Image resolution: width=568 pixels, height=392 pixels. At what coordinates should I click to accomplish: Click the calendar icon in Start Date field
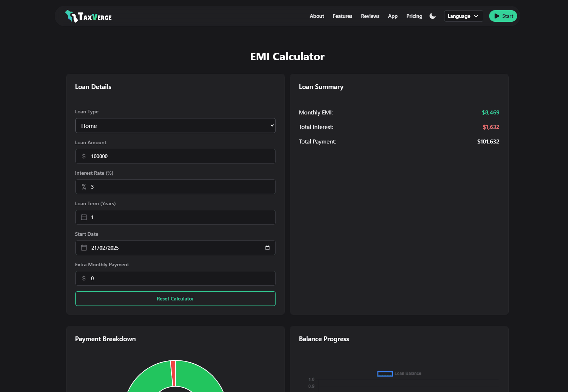click(x=84, y=248)
